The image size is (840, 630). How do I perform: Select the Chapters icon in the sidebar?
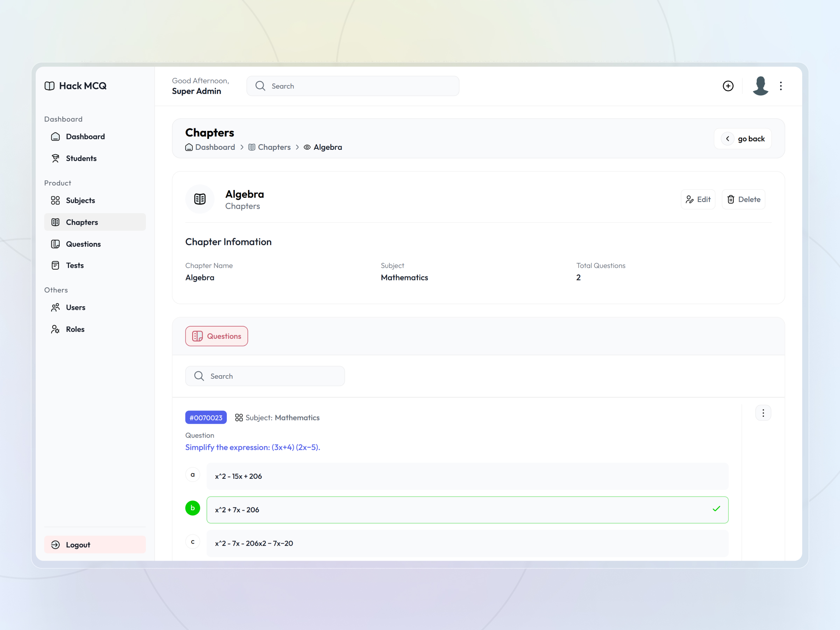click(x=55, y=222)
